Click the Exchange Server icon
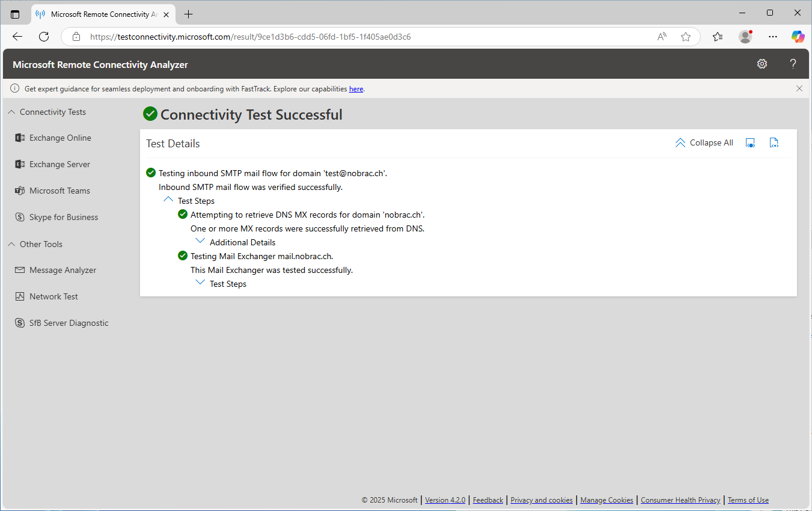This screenshot has height=511, width=812. [20, 164]
